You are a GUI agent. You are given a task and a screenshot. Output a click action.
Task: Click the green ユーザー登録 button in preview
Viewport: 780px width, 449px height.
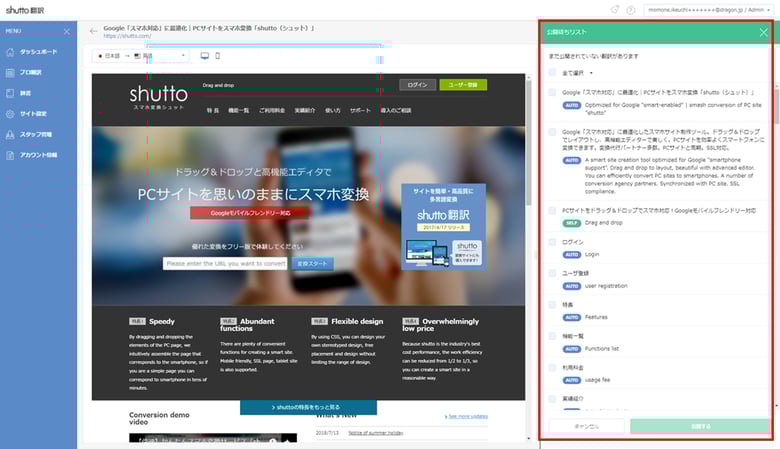(463, 85)
